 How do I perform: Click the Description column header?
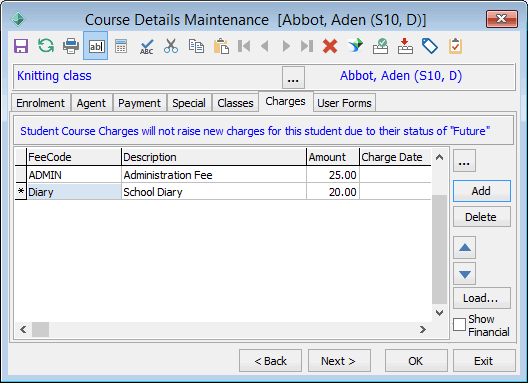[214, 157]
